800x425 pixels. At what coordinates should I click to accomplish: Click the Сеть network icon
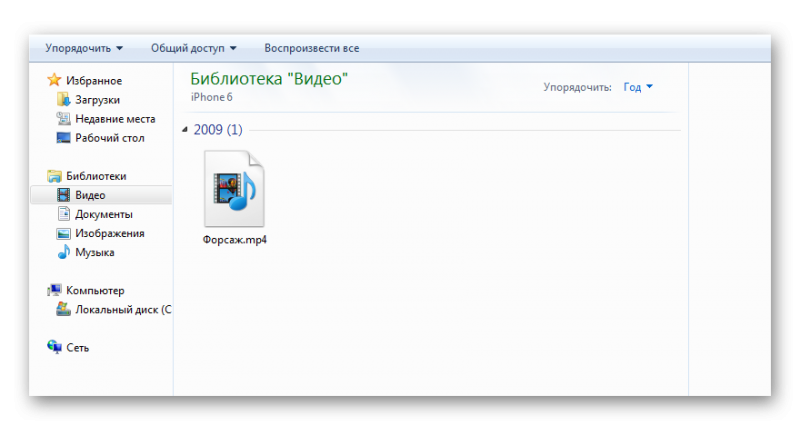(x=54, y=347)
